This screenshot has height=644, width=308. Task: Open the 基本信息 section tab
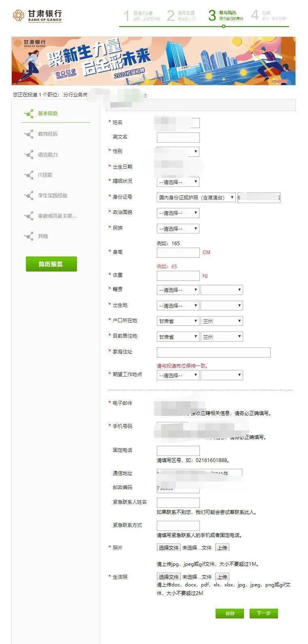coord(48,113)
